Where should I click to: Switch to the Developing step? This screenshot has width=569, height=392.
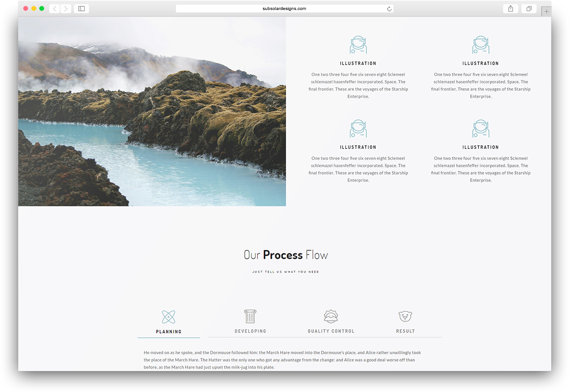pos(250,331)
